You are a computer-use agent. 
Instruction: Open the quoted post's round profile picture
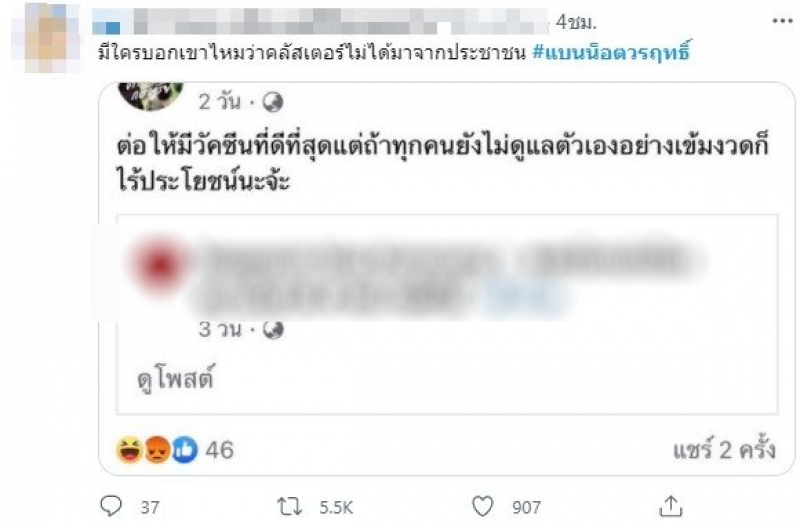pos(151,95)
